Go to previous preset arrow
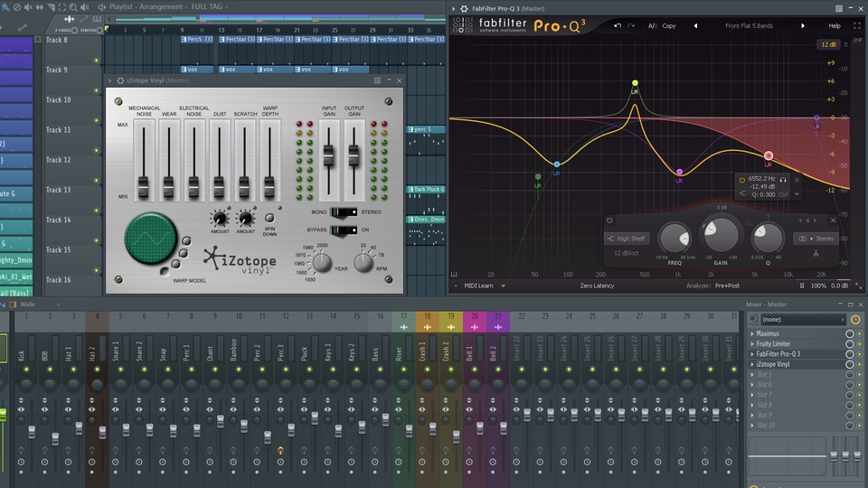Screen dimensions: 868x488 tap(696, 26)
